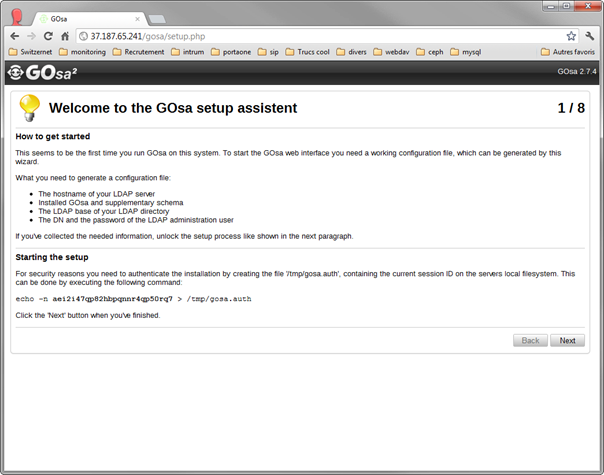Click the GOsa logo in header

[42, 72]
